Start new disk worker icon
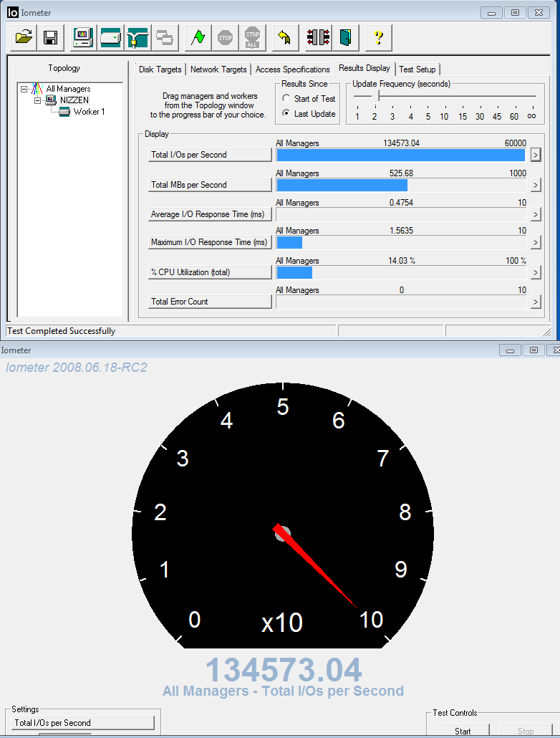Screen dimensions: 560x738 tap(110, 37)
